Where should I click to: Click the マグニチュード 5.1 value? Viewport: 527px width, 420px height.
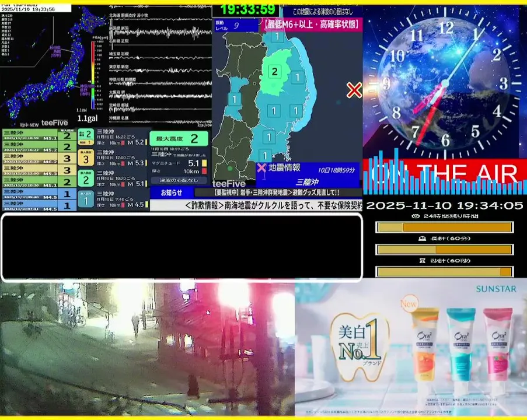point(193,163)
